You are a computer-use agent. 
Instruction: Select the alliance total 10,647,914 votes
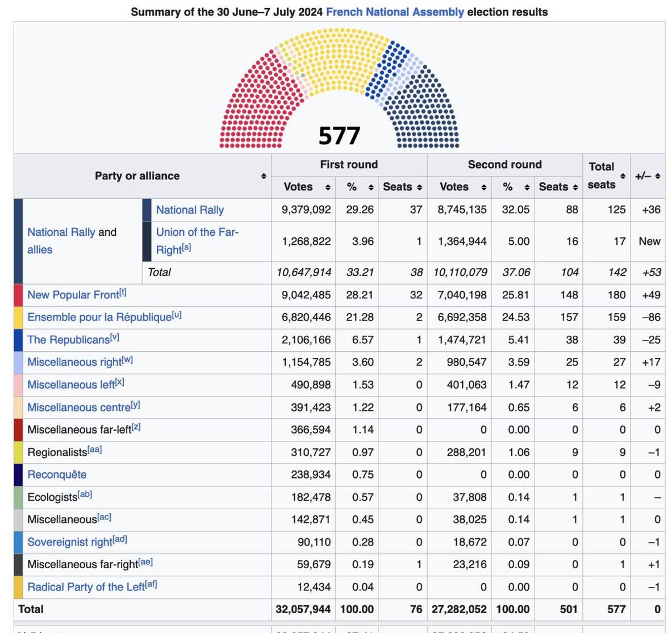[x=304, y=273]
